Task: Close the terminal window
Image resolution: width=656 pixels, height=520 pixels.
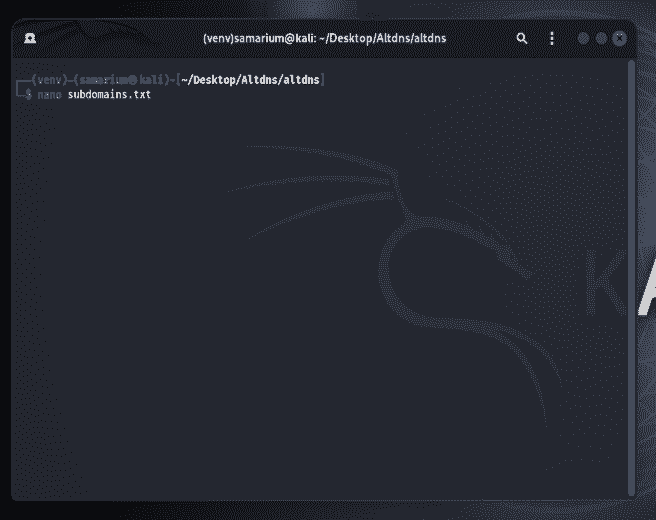Action: coord(620,38)
